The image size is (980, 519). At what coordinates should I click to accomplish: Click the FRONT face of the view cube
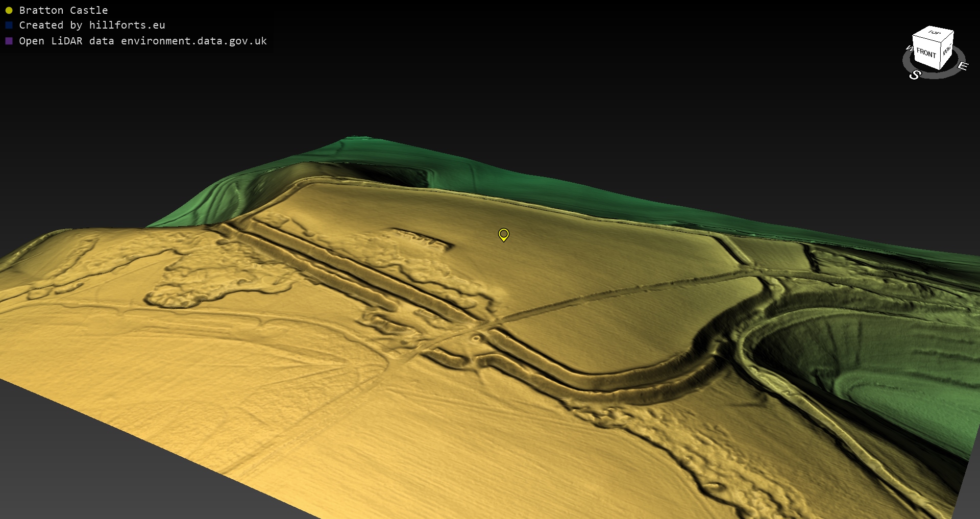point(925,53)
